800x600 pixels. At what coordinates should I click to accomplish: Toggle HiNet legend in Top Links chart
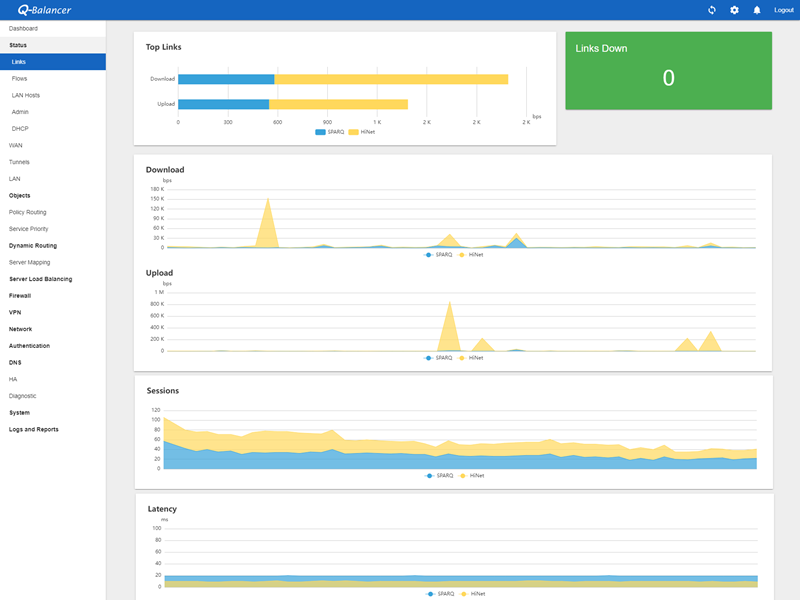click(362, 132)
